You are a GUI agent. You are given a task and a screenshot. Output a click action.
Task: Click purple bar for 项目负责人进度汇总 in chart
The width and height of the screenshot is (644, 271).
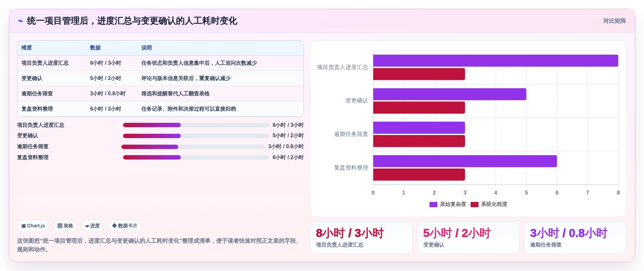pos(496,61)
